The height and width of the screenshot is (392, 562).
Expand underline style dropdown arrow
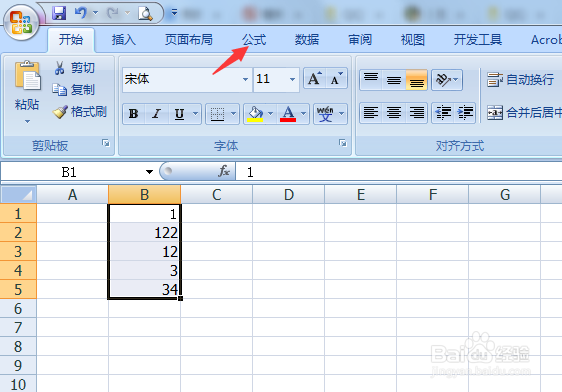tap(196, 114)
